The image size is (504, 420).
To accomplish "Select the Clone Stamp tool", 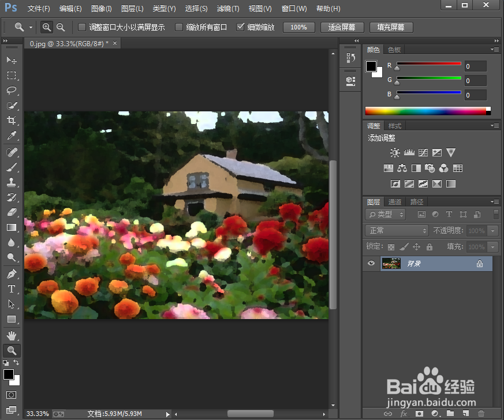I will tap(12, 182).
